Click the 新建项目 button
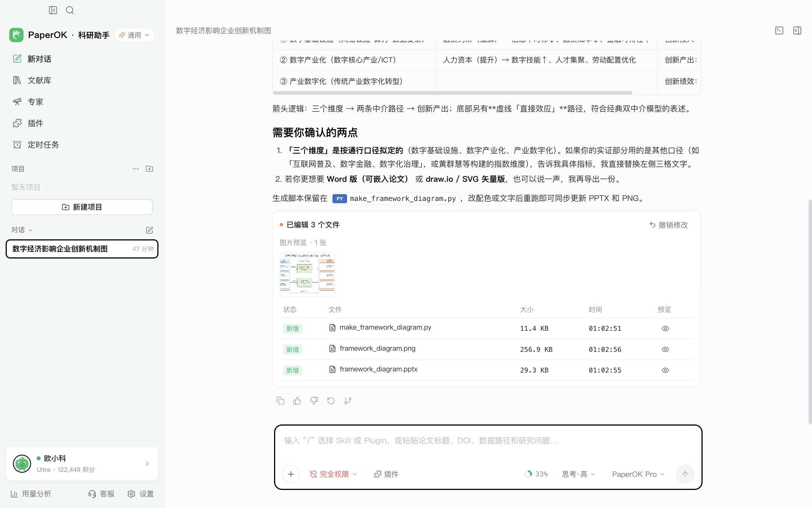This screenshot has height=508, width=812. click(x=82, y=207)
